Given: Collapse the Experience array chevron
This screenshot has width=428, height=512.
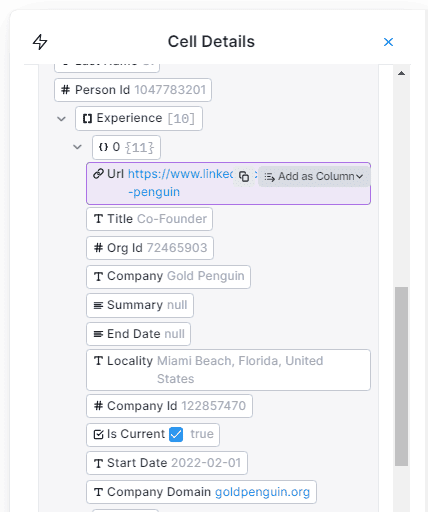Looking at the screenshot, I should tap(61, 119).
